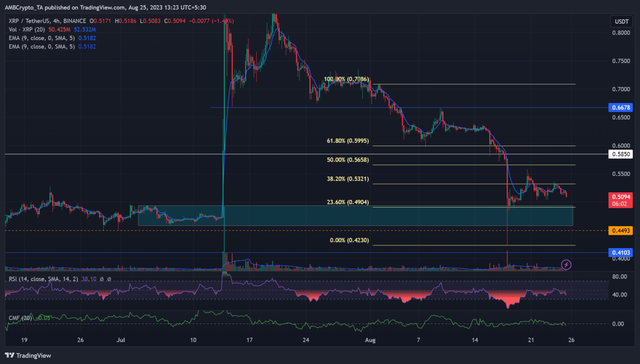Select the 50.00% (0.5658) Fibonacci level label
This screenshot has height=364, width=640.
(x=347, y=160)
